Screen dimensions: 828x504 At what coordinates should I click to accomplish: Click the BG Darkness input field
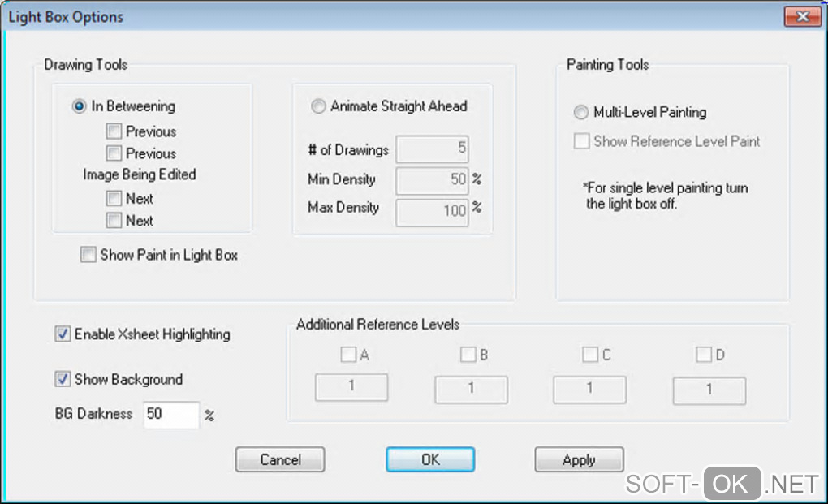170,415
